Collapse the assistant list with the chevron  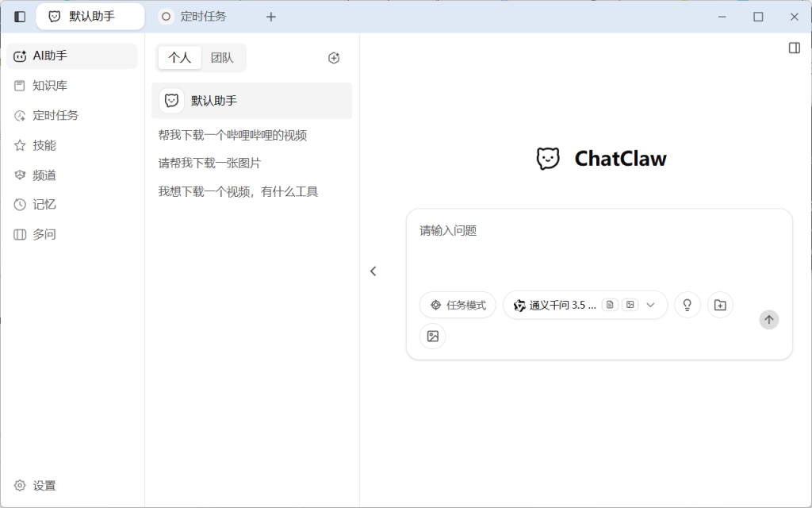373,271
